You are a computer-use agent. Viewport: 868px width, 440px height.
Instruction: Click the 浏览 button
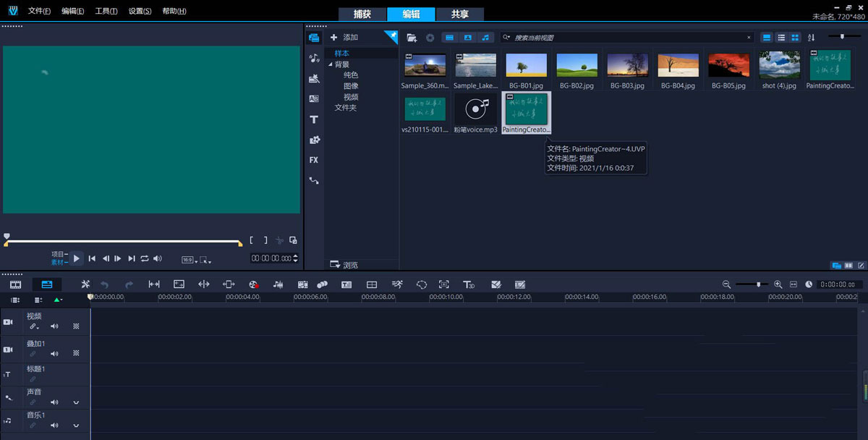344,265
